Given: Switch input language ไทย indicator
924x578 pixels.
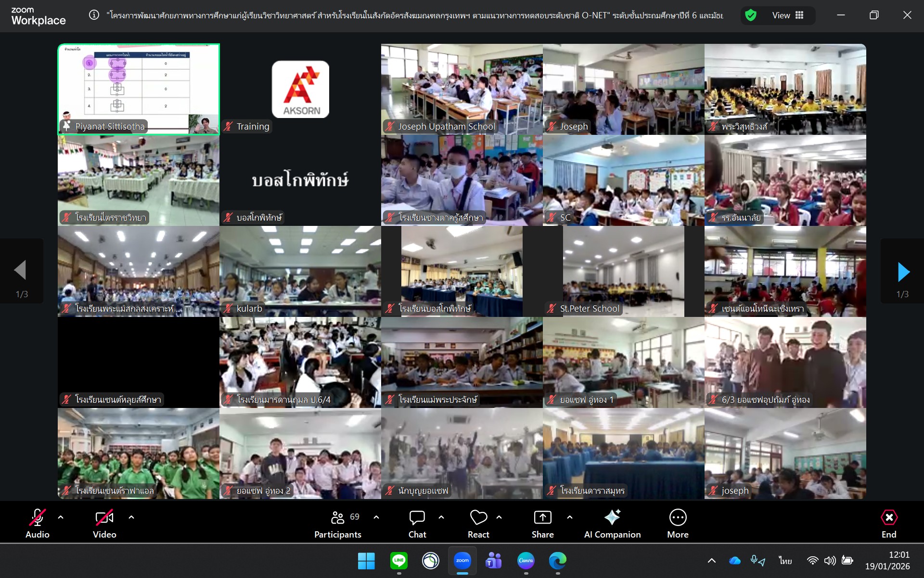Looking at the screenshot, I should pyautogui.click(x=785, y=561).
